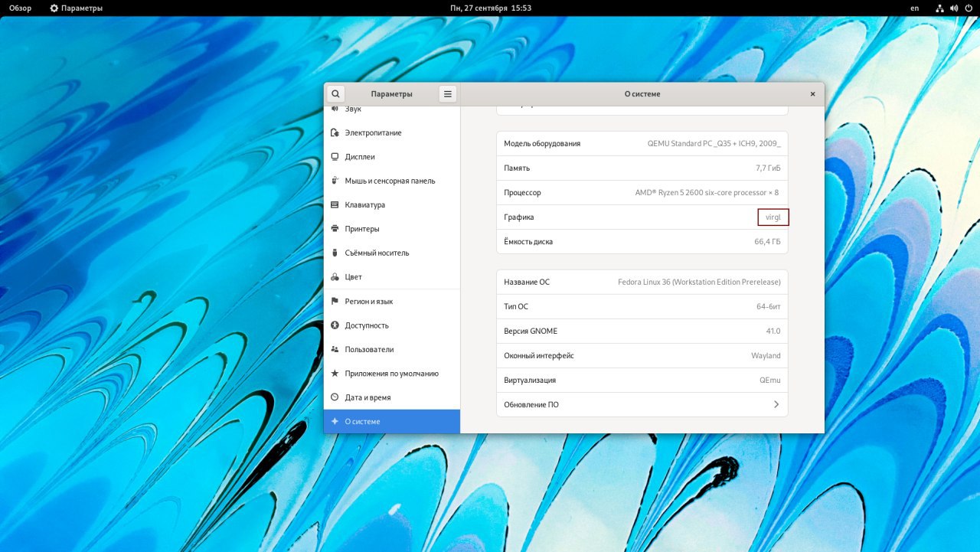This screenshot has width=980, height=552.
Task: Click the clock icon next to Дата и время
Action: pos(335,397)
